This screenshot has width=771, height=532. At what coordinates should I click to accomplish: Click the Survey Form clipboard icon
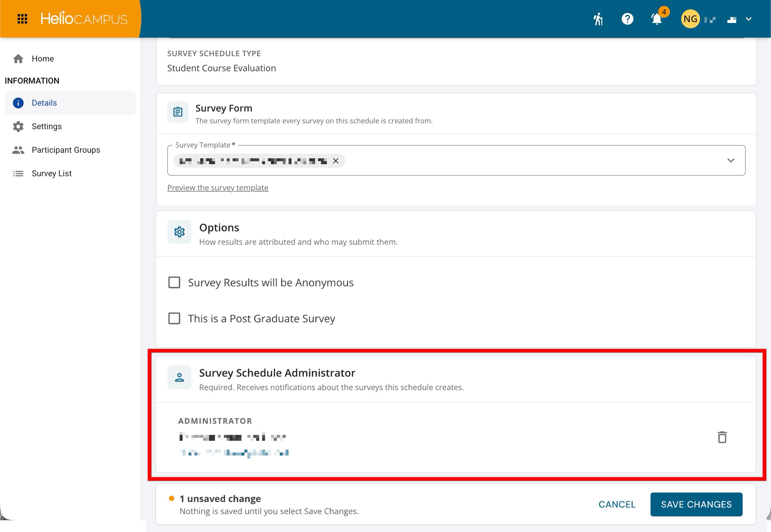tap(178, 112)
